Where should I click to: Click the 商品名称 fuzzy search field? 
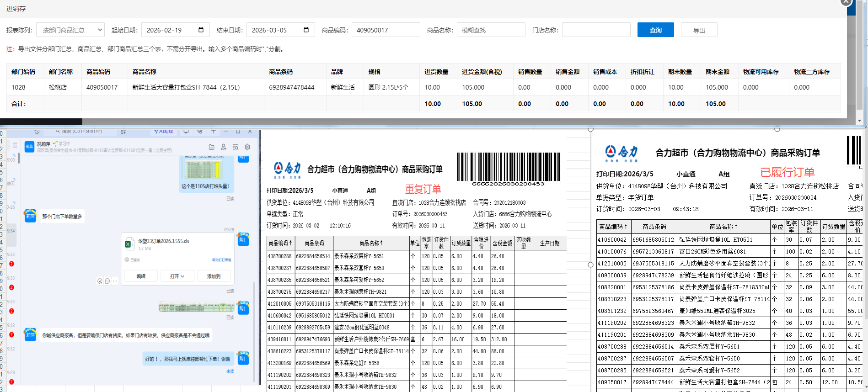tap(491, 30)
